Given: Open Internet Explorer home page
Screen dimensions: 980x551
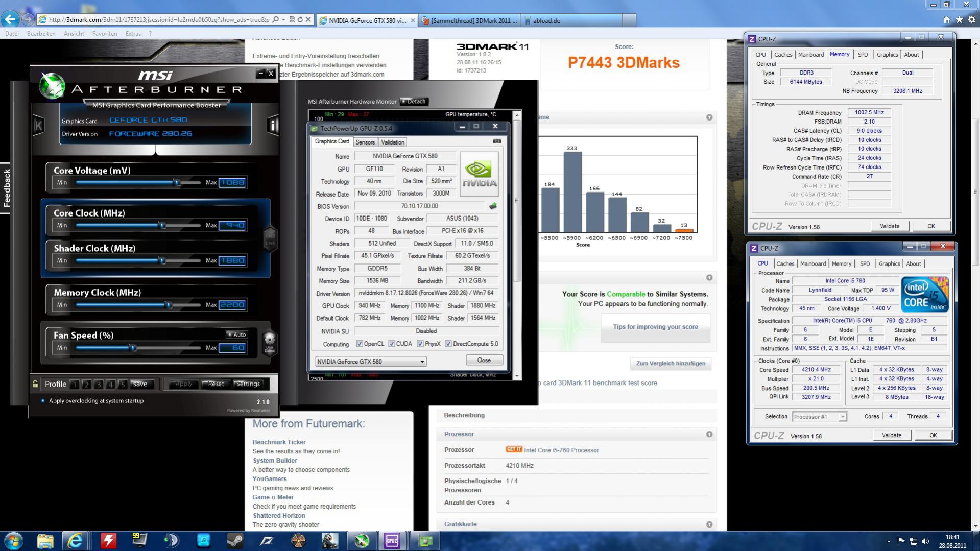Looking at the screenshot, I should (x=947, y=20).
